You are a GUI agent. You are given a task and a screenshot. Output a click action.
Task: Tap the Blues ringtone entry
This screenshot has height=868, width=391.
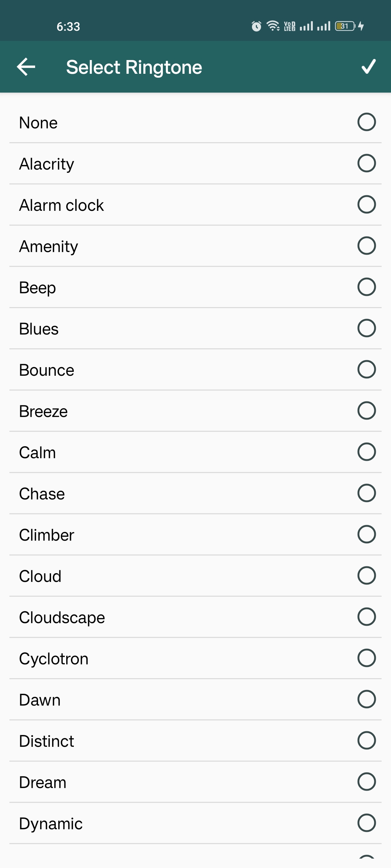(39, 329)
